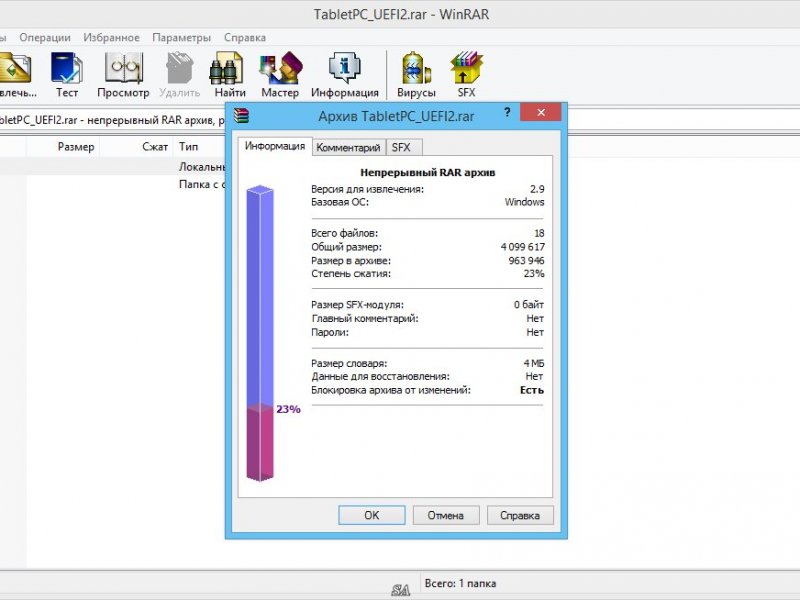
Task: Open the Параметры menu
Action: pos(182,38)
